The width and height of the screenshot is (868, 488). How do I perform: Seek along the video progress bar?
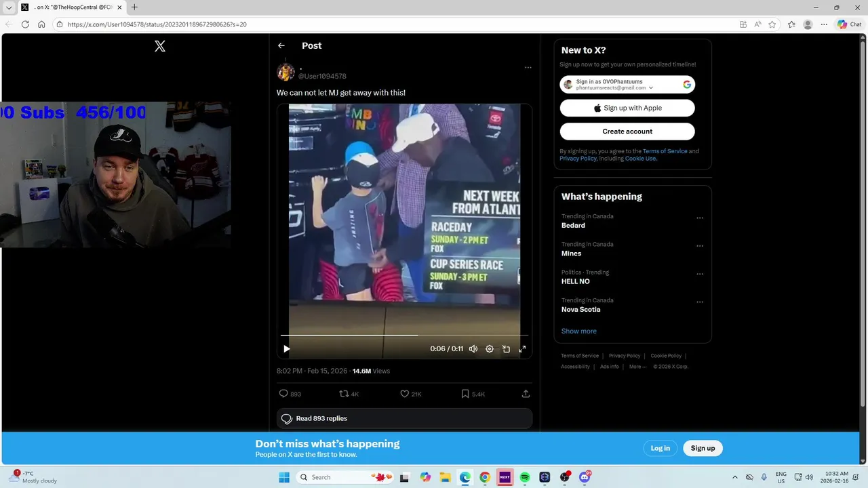tap(404, 335)
